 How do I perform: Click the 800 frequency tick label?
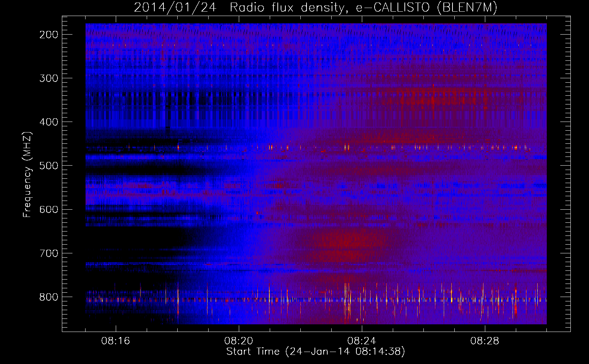click(49, 297)
